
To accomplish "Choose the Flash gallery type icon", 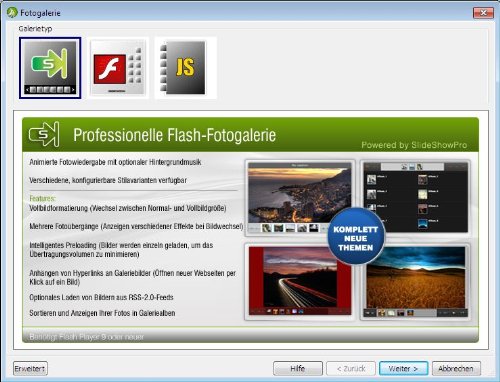I will 118,68.
